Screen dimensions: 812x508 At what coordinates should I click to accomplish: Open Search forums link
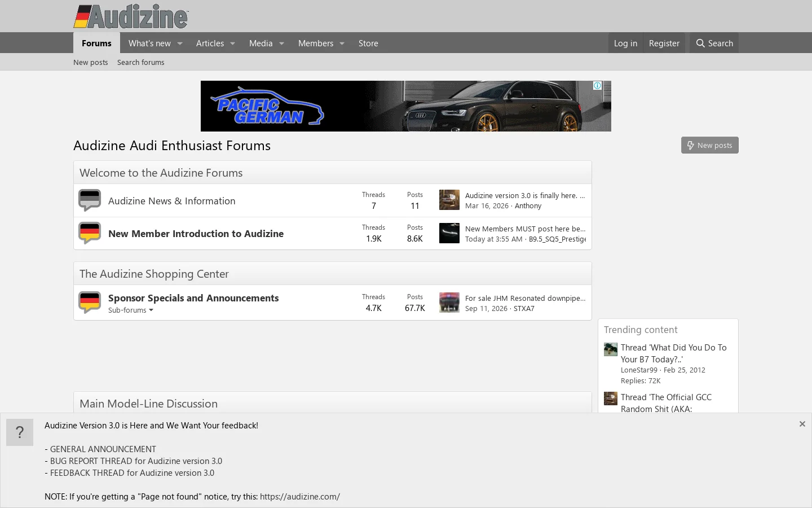pyautogui.click(x=141, y=62)
